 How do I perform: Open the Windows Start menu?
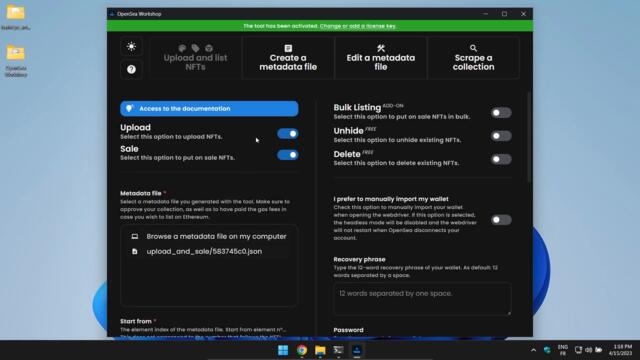(283, 350)
